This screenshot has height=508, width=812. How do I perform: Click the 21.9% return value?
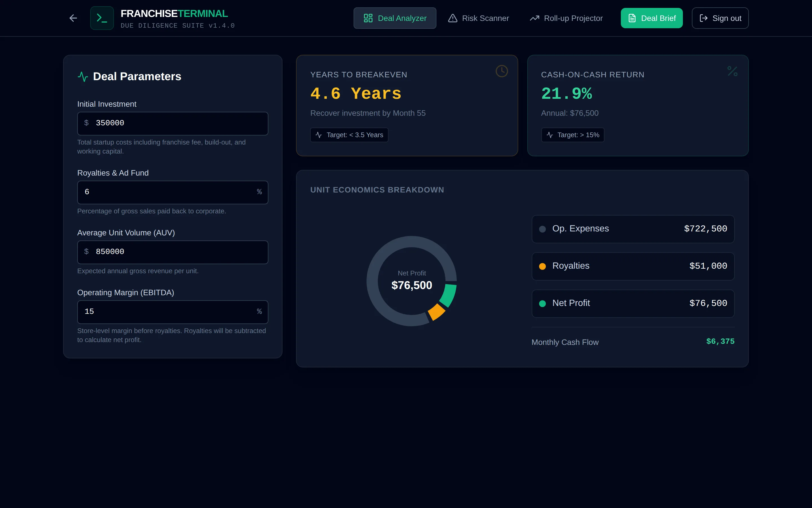[x=566, y=94]
